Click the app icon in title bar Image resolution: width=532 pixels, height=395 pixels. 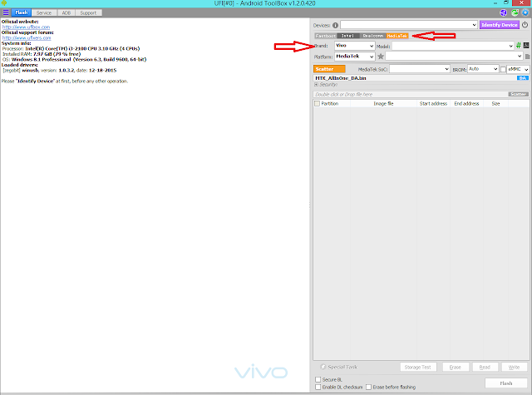4,3
